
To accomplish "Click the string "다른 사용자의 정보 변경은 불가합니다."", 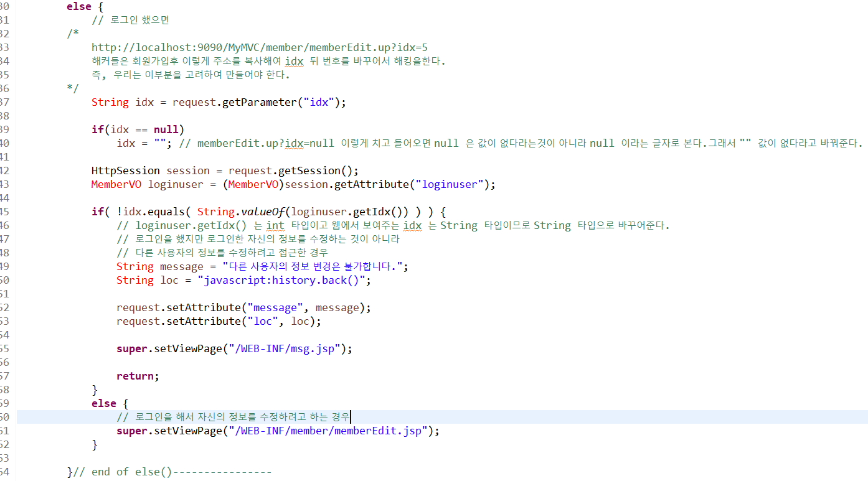I will point(313,266).
